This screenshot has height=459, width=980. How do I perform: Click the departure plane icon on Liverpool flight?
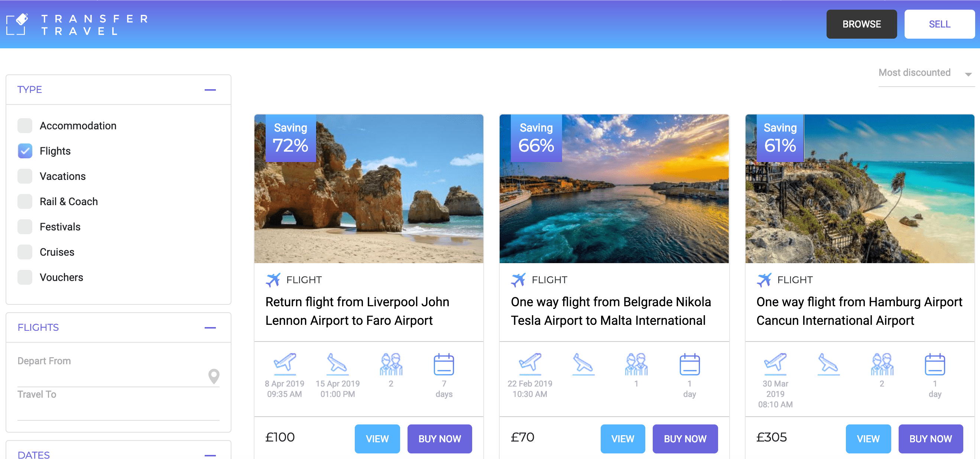coord(285,363)
